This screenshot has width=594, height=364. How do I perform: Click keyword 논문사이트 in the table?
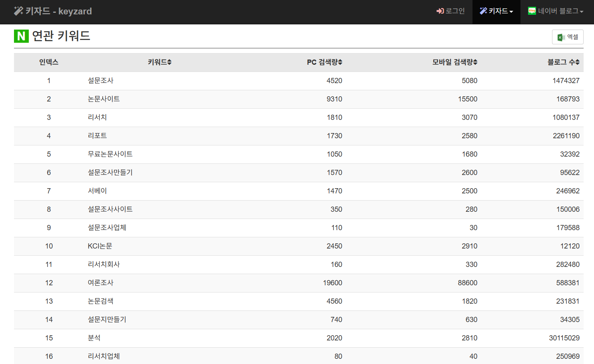pyautogui.click(x=104, y=99)
